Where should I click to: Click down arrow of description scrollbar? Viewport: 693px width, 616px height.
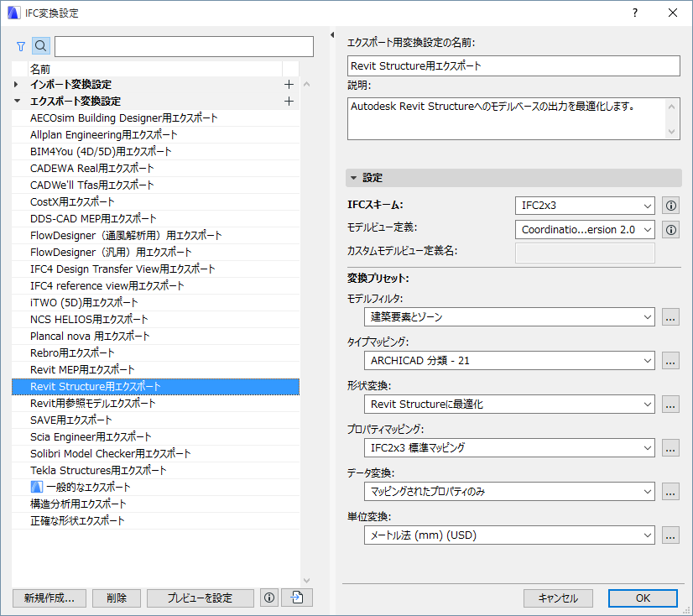click(672, 131)
